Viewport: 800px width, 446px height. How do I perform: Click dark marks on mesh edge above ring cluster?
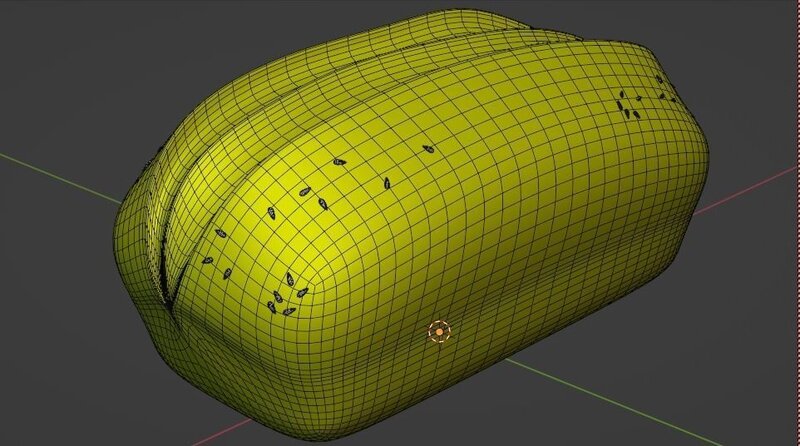pos(658,79)
